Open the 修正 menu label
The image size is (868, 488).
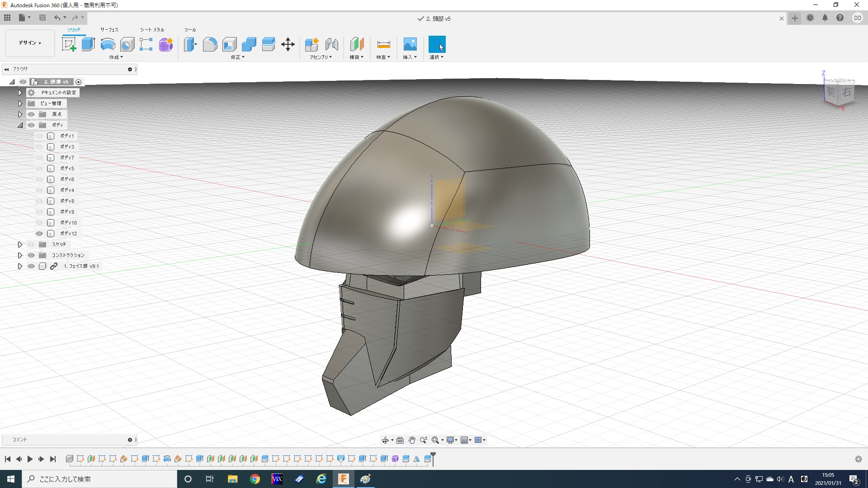pyautogui.click(x=237, y=57)
